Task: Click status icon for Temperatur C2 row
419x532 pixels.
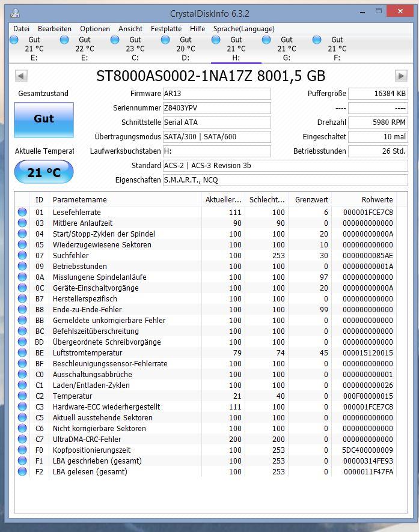Action: (x=22, y=396)
